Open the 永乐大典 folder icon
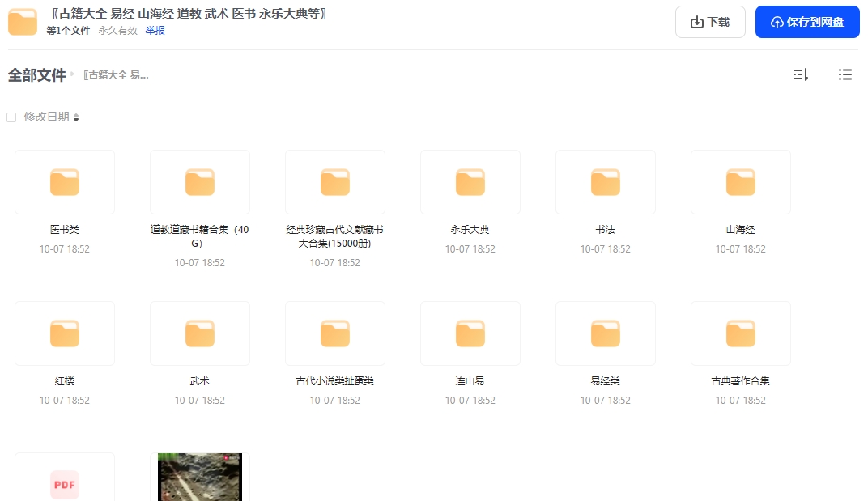 (470, 182)
